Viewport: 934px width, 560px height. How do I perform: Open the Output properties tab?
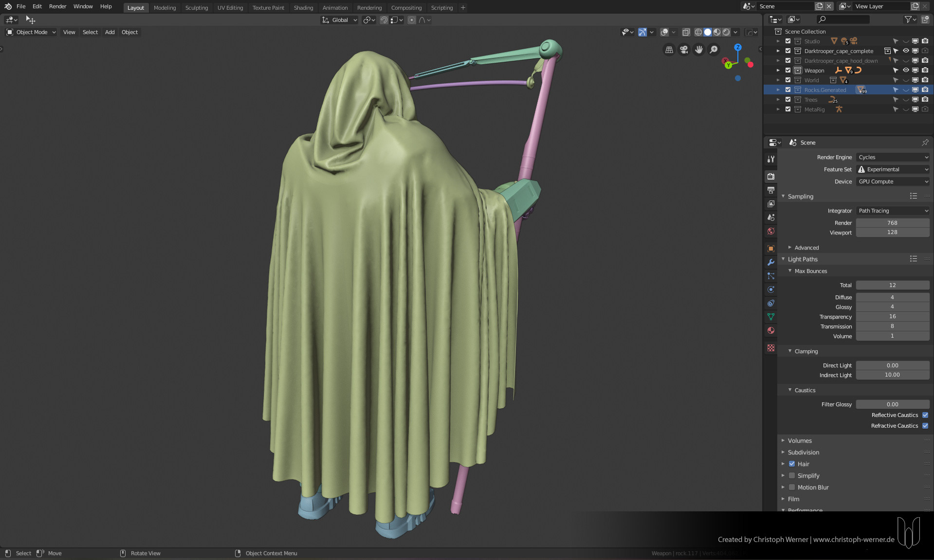[x=771, y=190]
